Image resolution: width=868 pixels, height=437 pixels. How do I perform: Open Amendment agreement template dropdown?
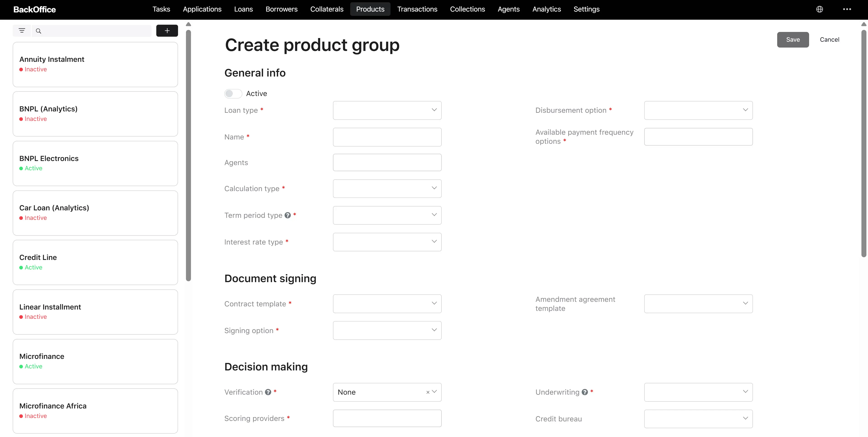point(698,304)
